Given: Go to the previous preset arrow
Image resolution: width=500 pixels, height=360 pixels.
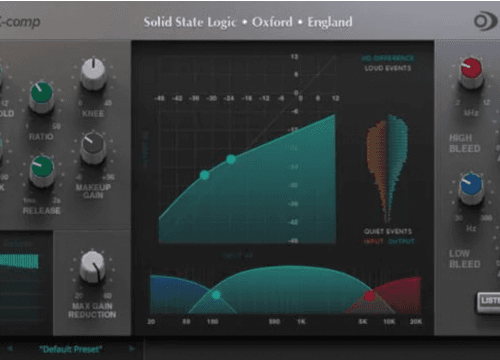Looking at the screenshot, I should pyautogui.click(x=10, y=349).
